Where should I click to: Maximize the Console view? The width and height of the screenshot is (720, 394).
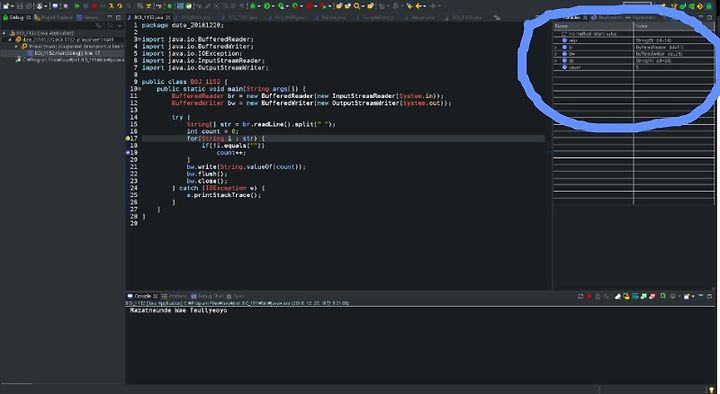709,296
